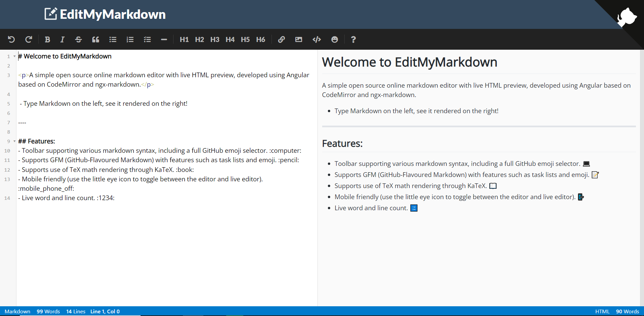This screenshot has height=316, width=644.
Task: Click the mobile phone off emoji
Action: (581, 197)
